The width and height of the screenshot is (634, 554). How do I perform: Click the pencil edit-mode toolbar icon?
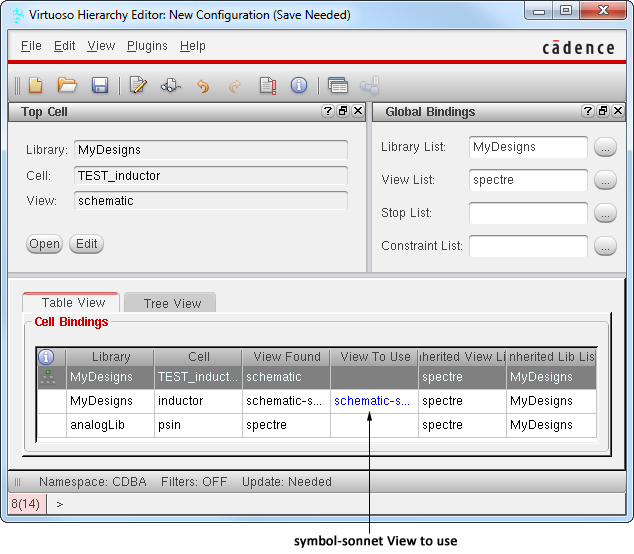coord(138,86)
